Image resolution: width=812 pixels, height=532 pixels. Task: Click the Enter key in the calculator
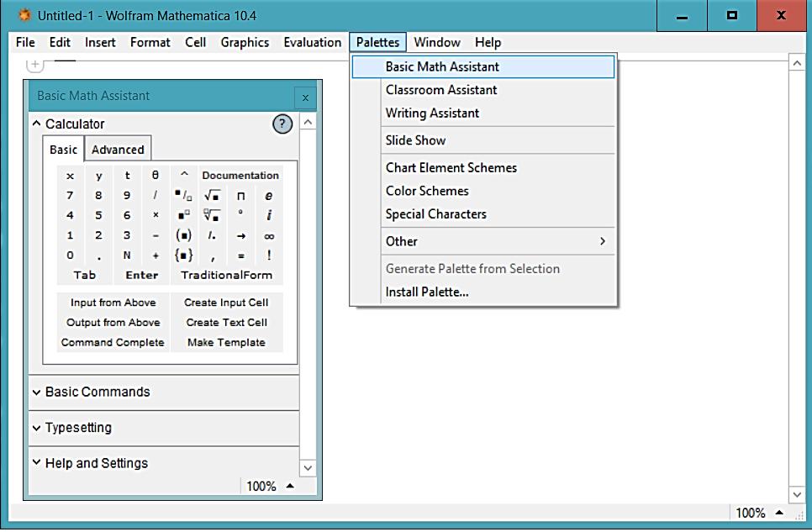pyautogui.click(x=141, y=275)
